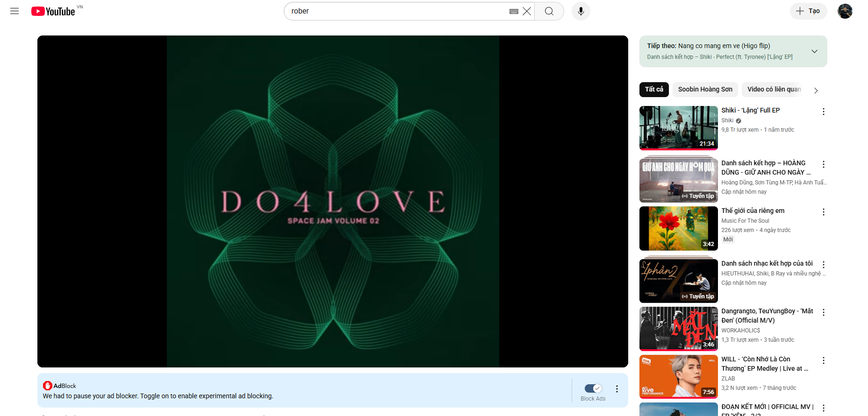Screen dimensions: 868x416
Task: Click the AdBlock logo in banner
Action: click(x=59, y=386)
